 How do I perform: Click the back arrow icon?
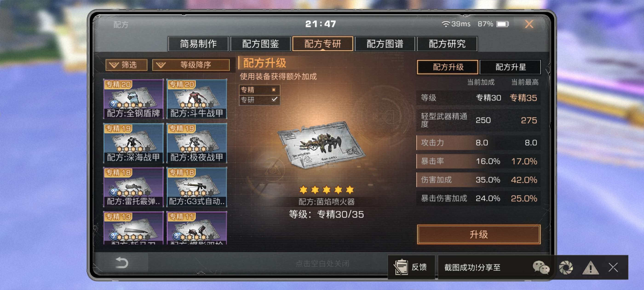pos(122,263)
